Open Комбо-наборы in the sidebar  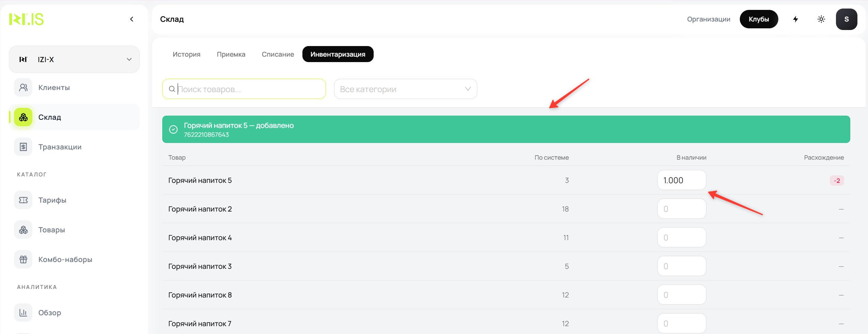click(74, 260)
